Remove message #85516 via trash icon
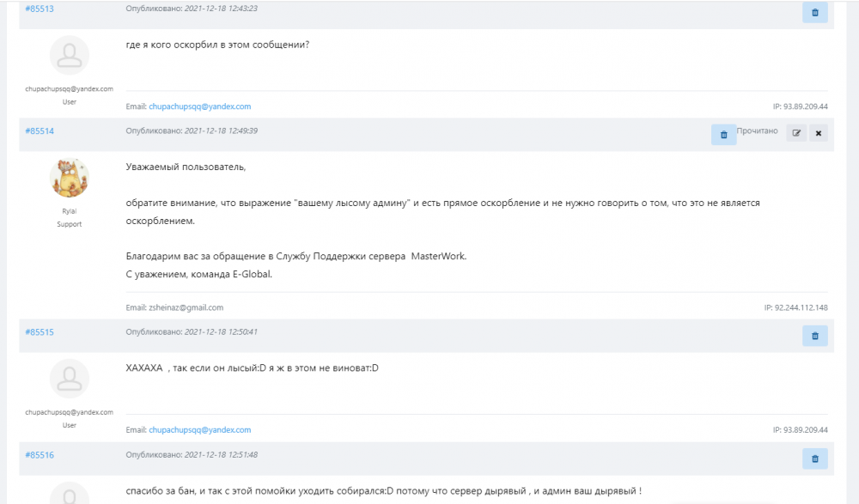The image size is (859, 504). pyautogui.click(x=814, y=458)
